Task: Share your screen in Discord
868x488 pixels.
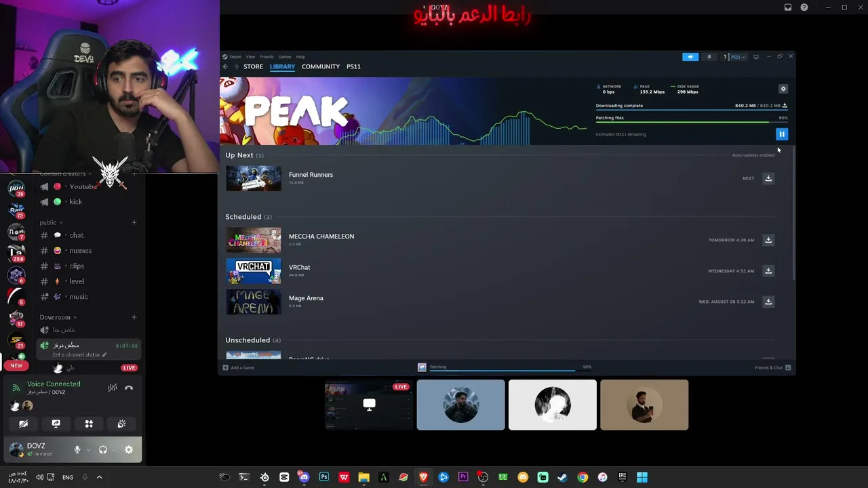Action: tap(56, 424)
